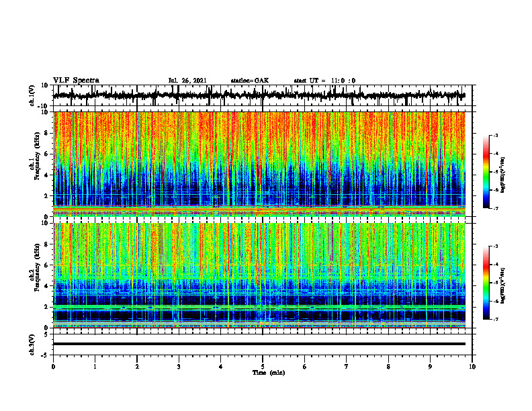Click the 'VLF Spectra' title text

76,81
